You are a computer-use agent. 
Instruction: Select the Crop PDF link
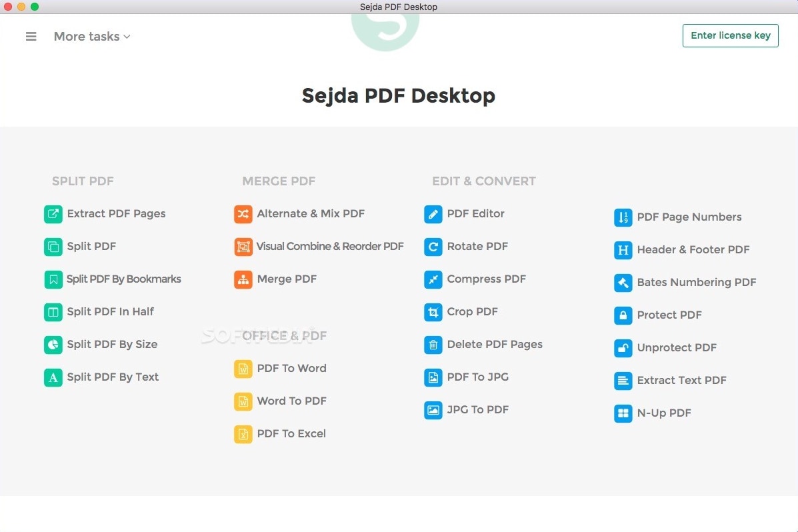click(472, 311)
